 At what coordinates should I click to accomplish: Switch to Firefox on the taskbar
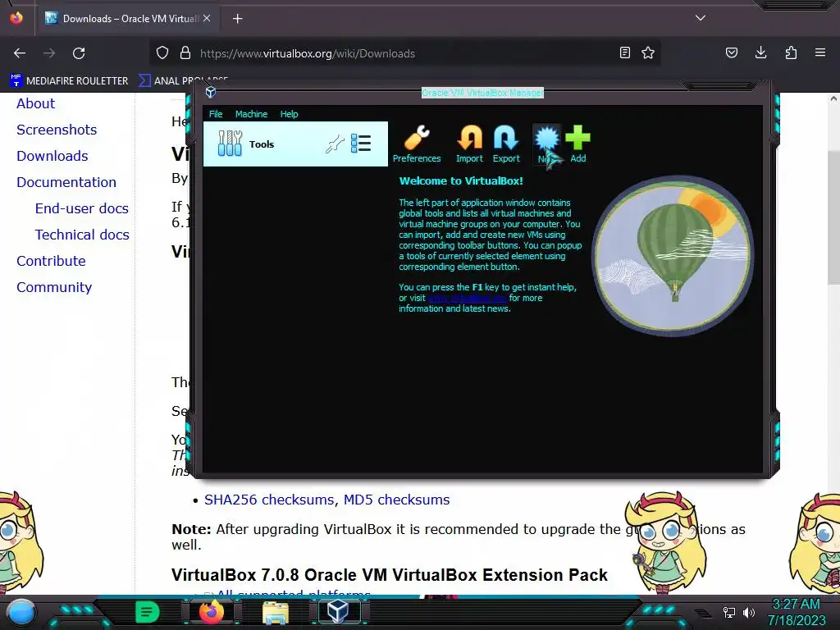coord(211,612)
